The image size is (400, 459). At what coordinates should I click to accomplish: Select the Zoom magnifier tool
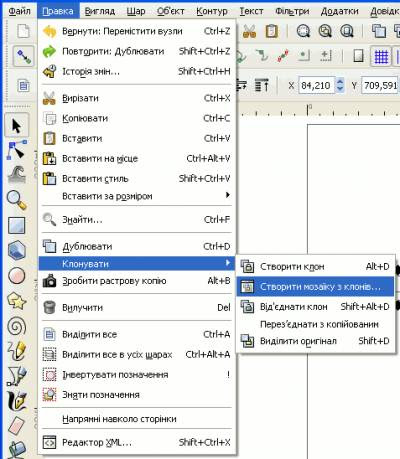tap(16, 200)
